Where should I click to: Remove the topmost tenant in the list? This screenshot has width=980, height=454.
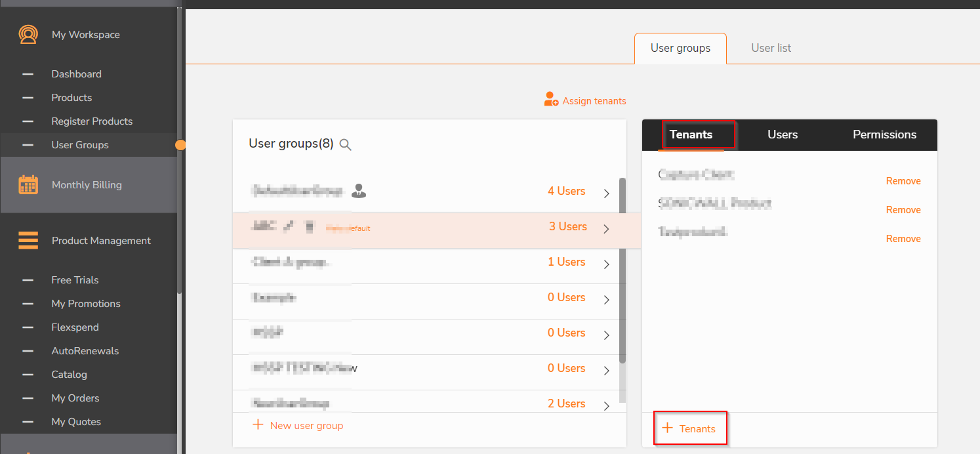click(903, 181)
